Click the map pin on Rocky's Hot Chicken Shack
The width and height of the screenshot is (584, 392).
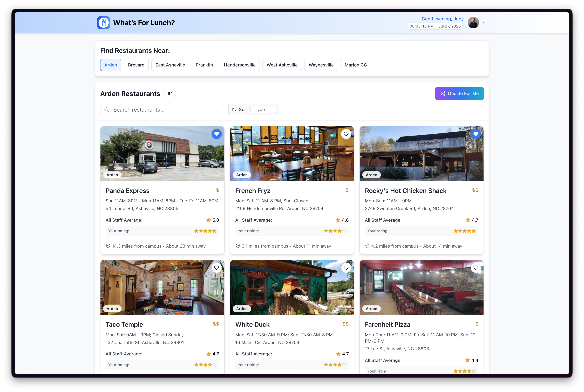(367, 246)
